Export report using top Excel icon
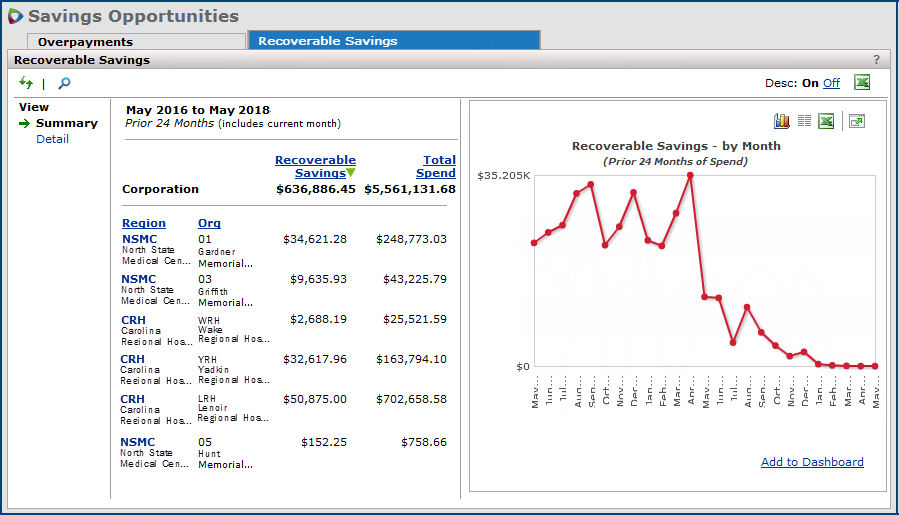 click(x=861, y=83)
